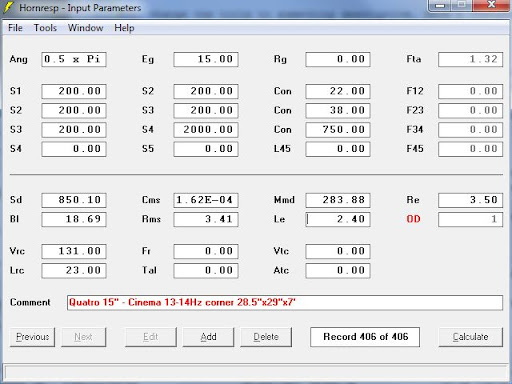Click the Vrc field showing 131.00

pos(74,251)
